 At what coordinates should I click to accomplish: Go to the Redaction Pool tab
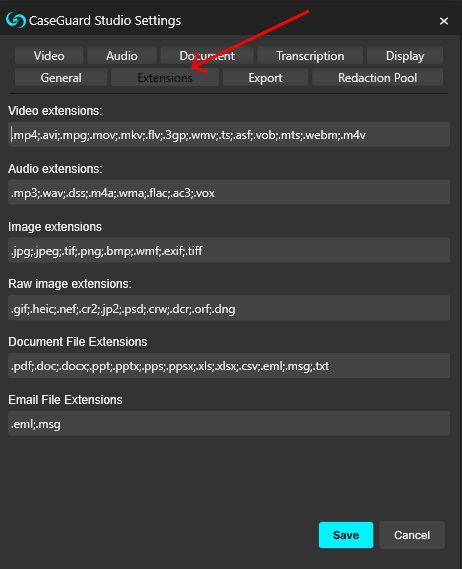click(x=377, y=77)
